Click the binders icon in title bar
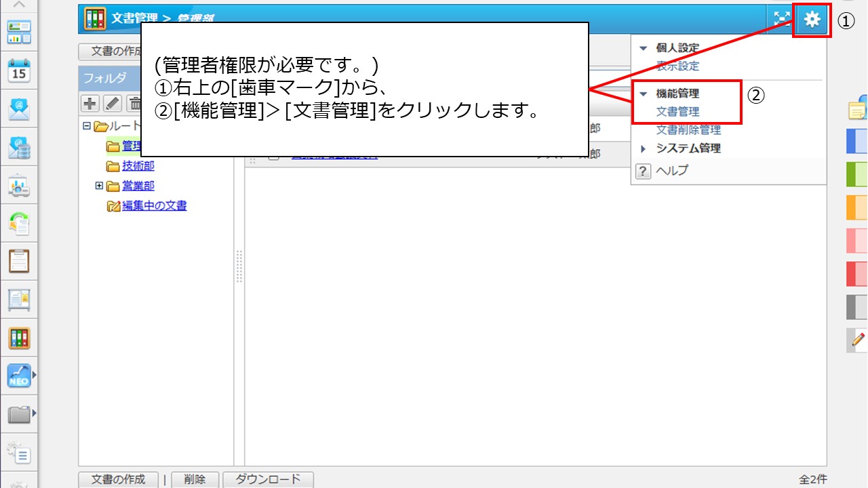This screenshot has height=488, width=868. point(95,19)
